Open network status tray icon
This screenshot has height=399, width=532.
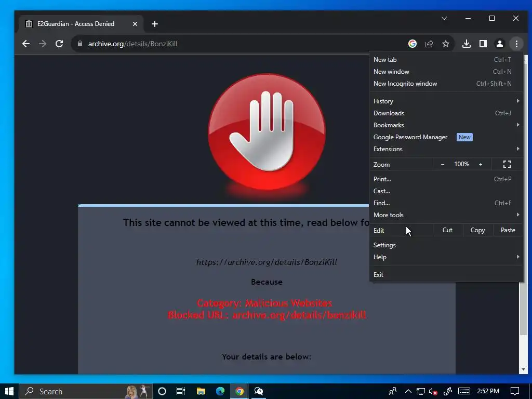click(x=421, y=391)
